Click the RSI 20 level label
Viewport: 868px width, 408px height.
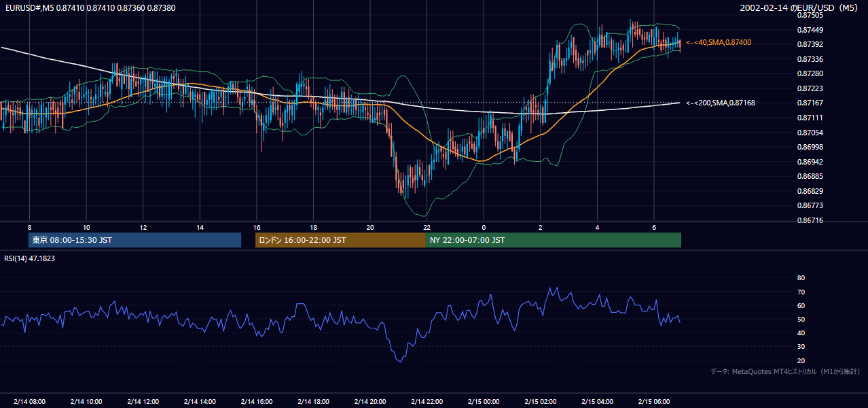pyautogui.click(x=801, y=360)
